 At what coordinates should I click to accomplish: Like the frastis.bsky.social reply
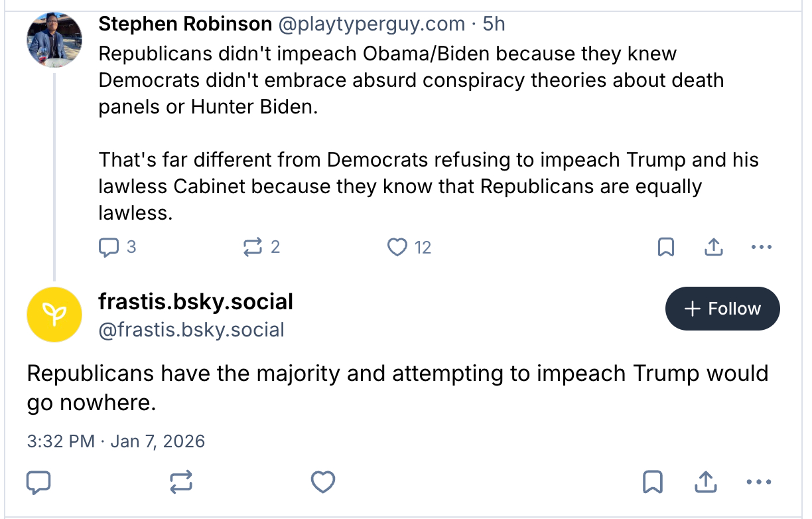click(323, 482)
